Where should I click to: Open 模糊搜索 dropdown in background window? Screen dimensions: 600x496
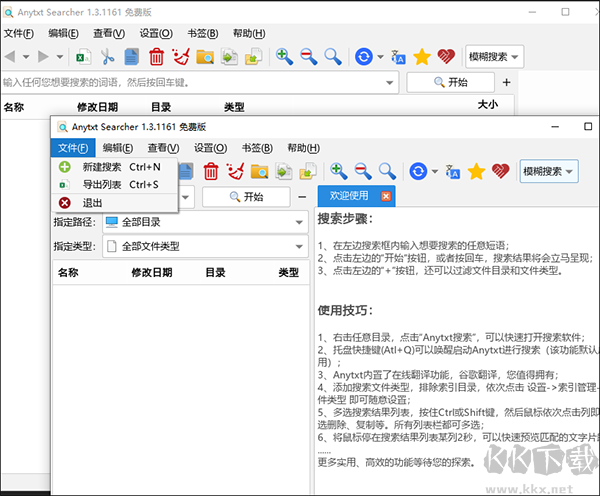(x=494, y=57)
